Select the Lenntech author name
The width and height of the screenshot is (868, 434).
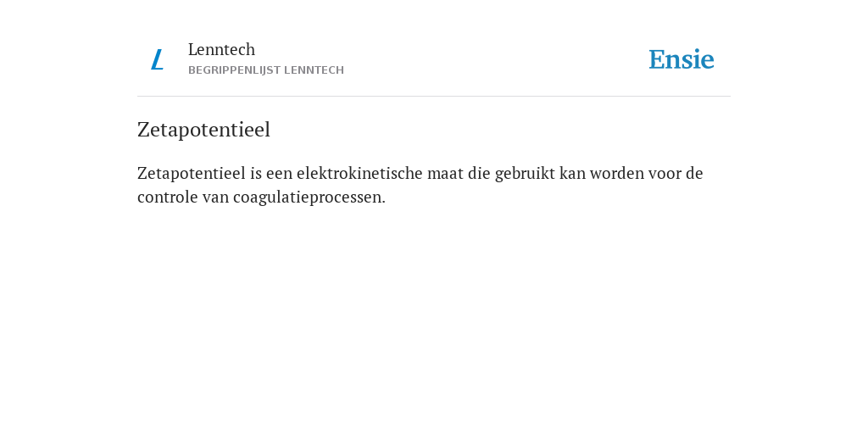coord(221,49)
